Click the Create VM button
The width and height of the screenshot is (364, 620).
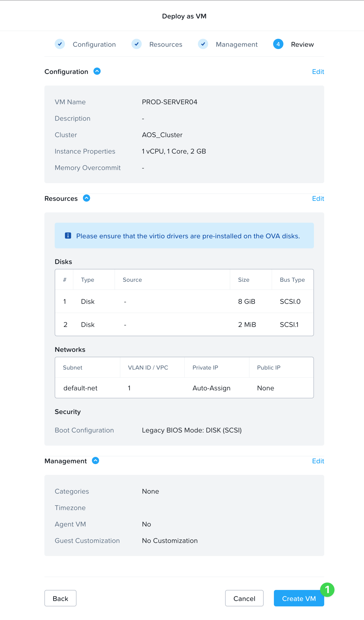299,598
